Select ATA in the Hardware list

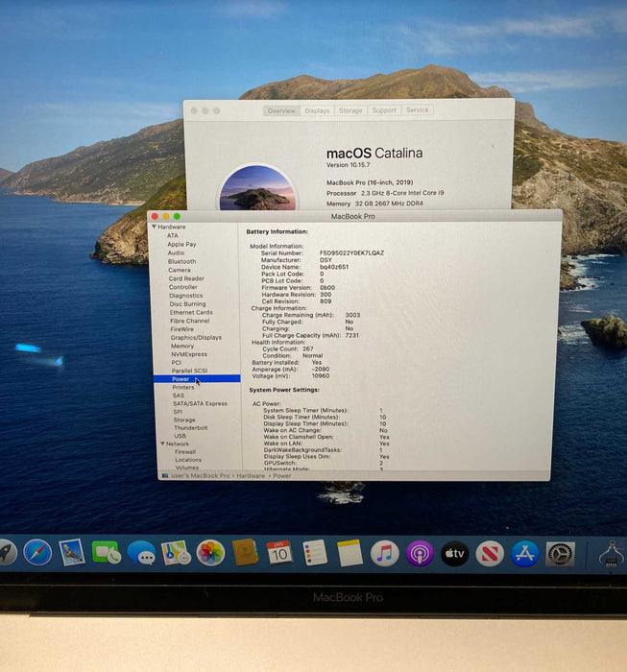coord(173,236)
